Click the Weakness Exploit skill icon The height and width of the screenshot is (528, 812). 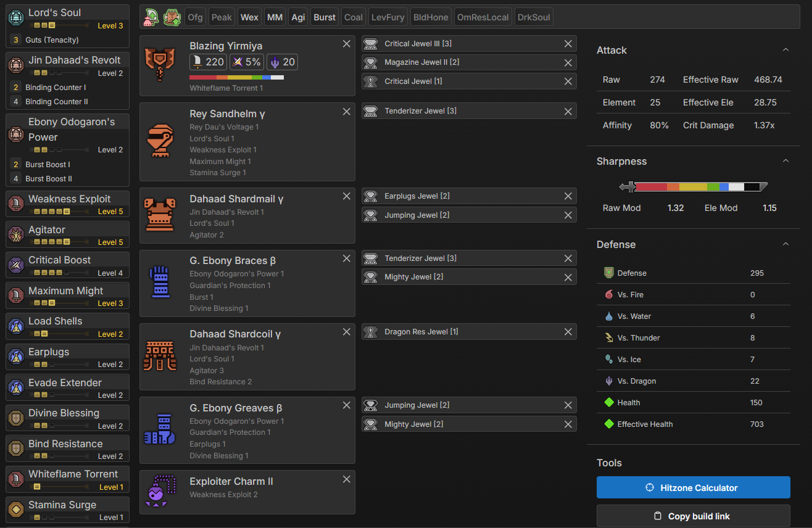point(16,204)
